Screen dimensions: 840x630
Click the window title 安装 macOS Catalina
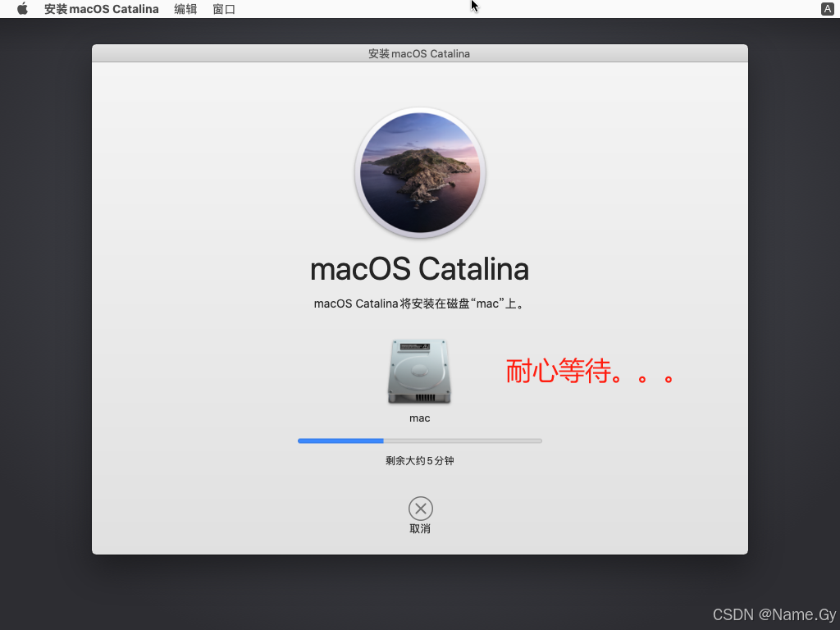coord(419,53)
